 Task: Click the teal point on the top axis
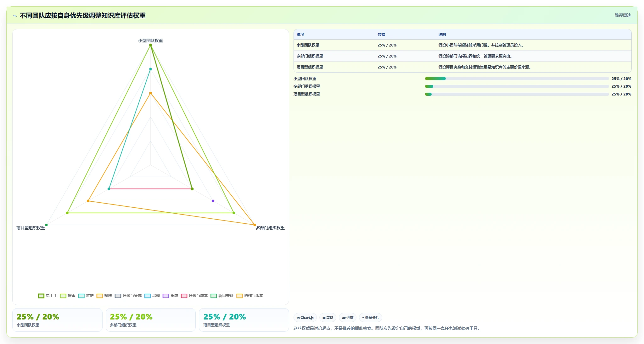(x=150, y=69)
